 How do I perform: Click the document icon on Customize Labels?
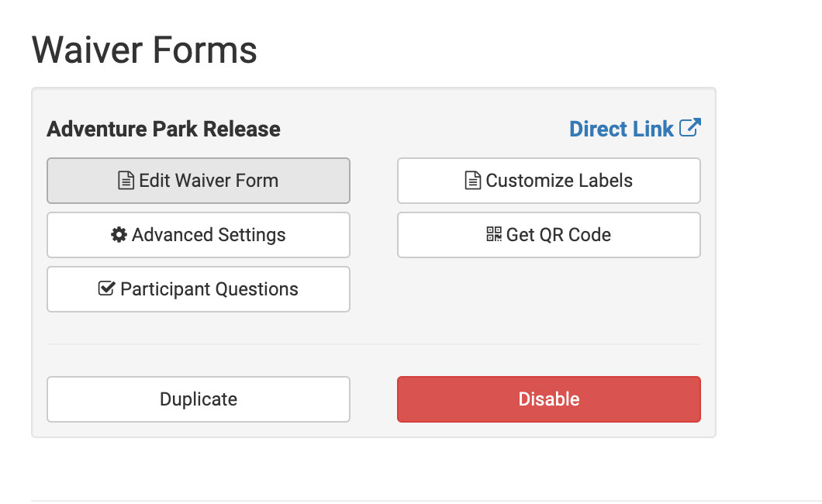point(472,181)
